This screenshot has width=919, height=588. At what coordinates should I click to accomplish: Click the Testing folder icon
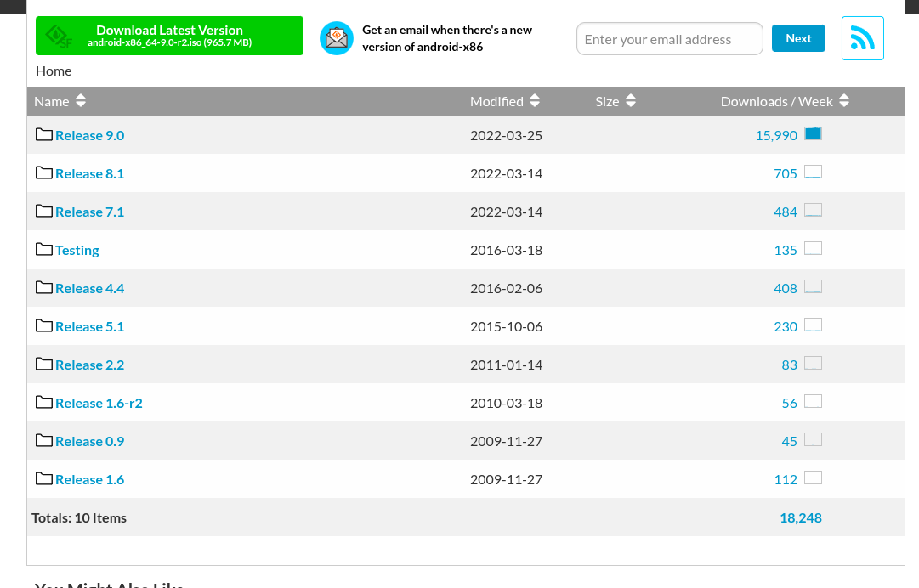pyautogui.click(x=44, y=249)
